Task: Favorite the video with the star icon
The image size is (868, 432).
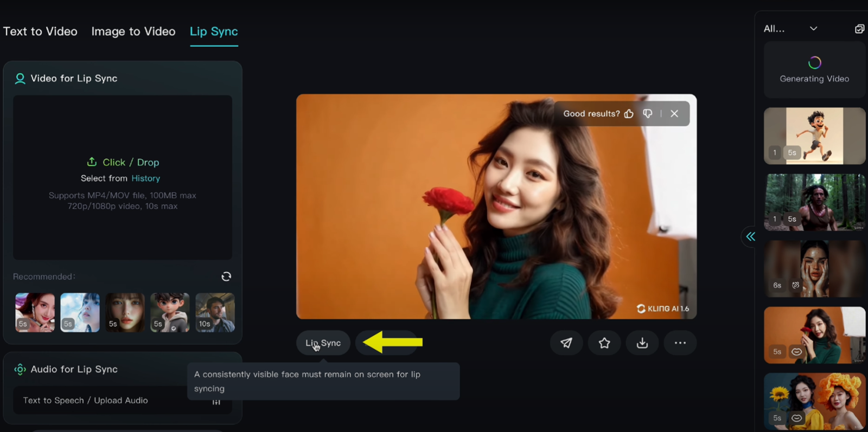Action: 604,343
